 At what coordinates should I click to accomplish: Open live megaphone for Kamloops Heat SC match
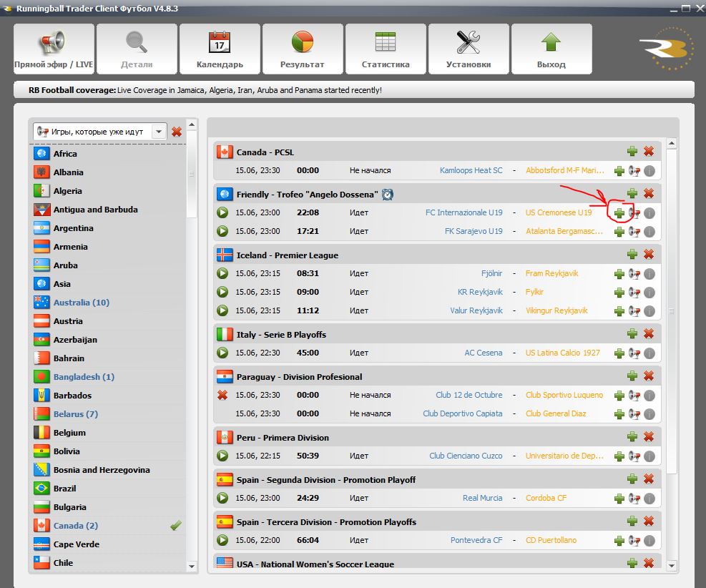tap(634, 171)
